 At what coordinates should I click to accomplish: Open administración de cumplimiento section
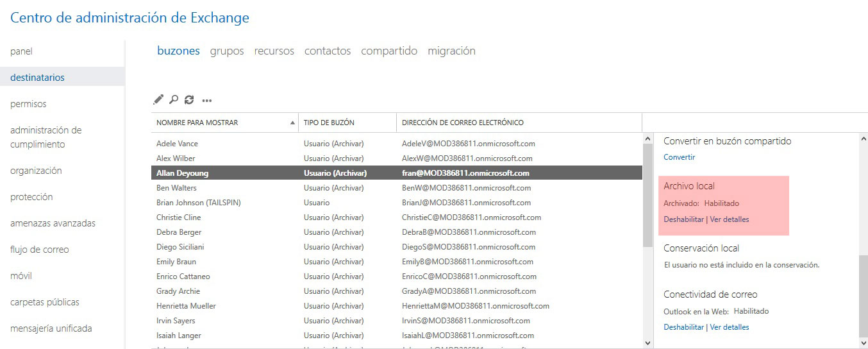pyautogui.click(x=46, y=137)
